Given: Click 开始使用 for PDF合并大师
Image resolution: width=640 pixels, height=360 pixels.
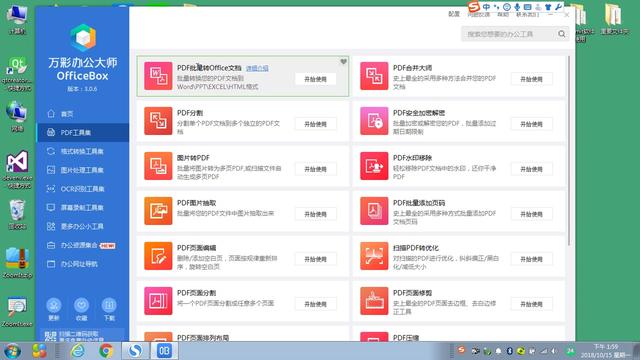Looking at the screenshot, I should [531, 79].
